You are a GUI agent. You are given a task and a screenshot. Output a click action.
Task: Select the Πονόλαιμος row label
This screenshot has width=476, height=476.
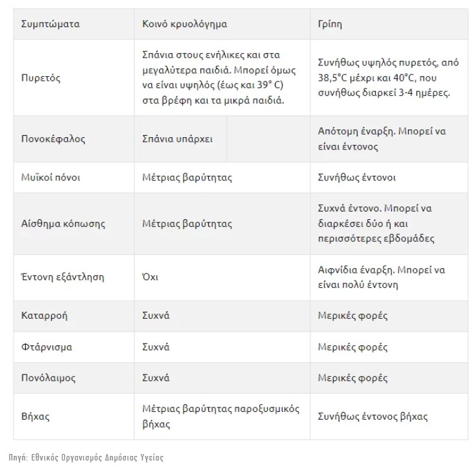point(49,378)
